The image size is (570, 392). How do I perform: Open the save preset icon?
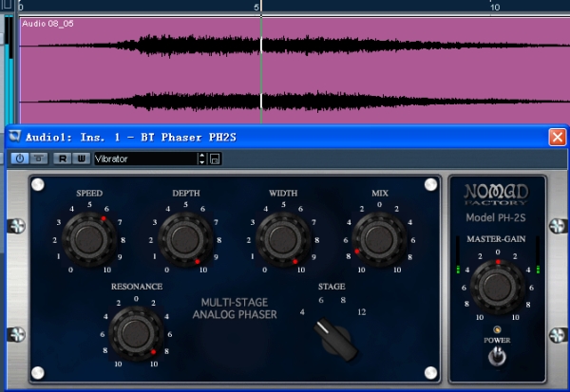pyautogui.click(x=215, y=159)
